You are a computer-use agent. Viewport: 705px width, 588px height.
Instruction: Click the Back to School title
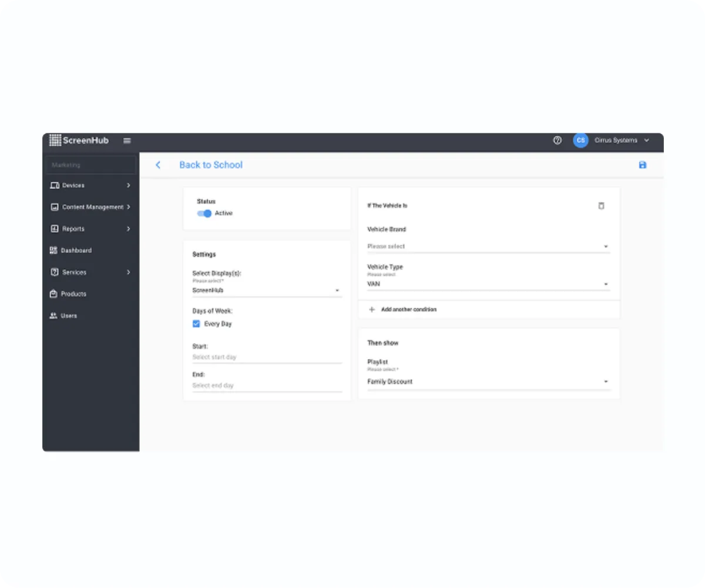pos(211,165)
